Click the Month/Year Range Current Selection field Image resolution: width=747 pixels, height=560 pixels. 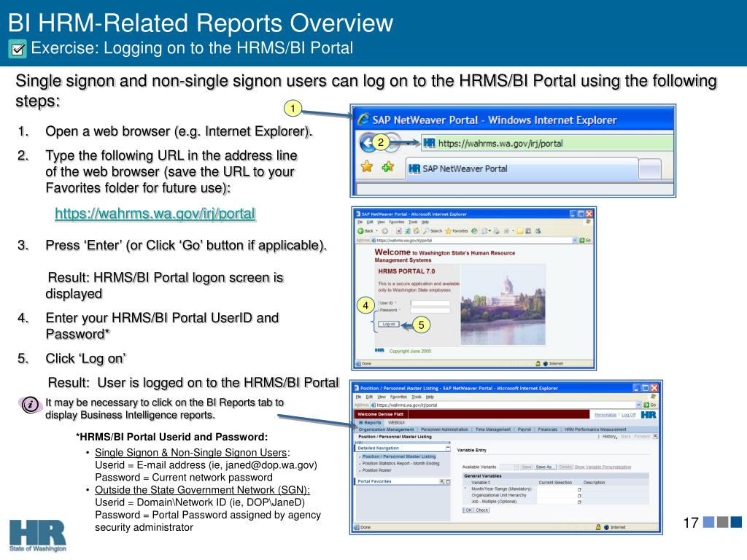pos(557,489)
